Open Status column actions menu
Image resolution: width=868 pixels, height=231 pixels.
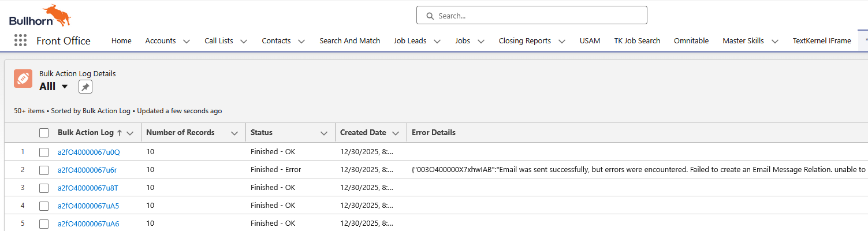(324, 133)
